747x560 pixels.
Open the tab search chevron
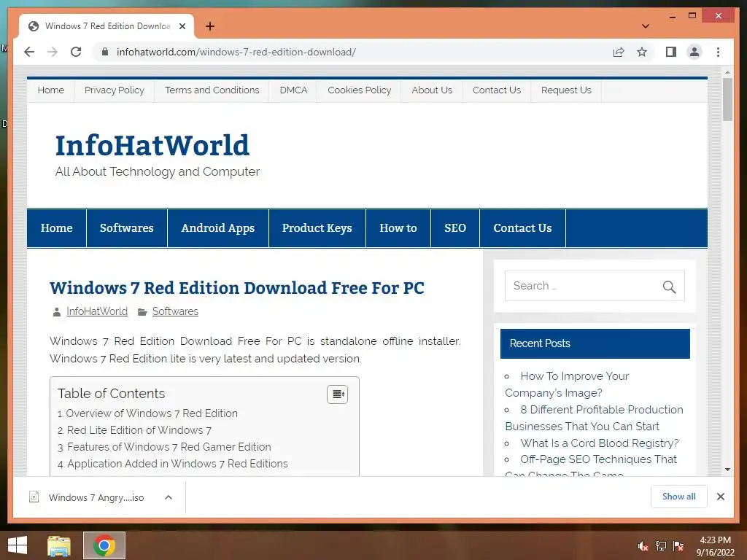tap(646, 26)
